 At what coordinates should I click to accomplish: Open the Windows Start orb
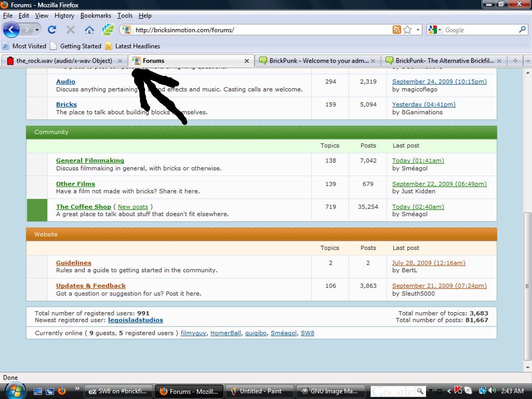pos(16,391)
